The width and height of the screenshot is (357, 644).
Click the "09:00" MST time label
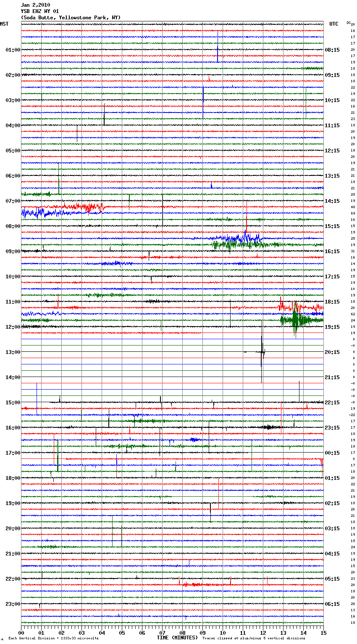(x=13, y=251)
